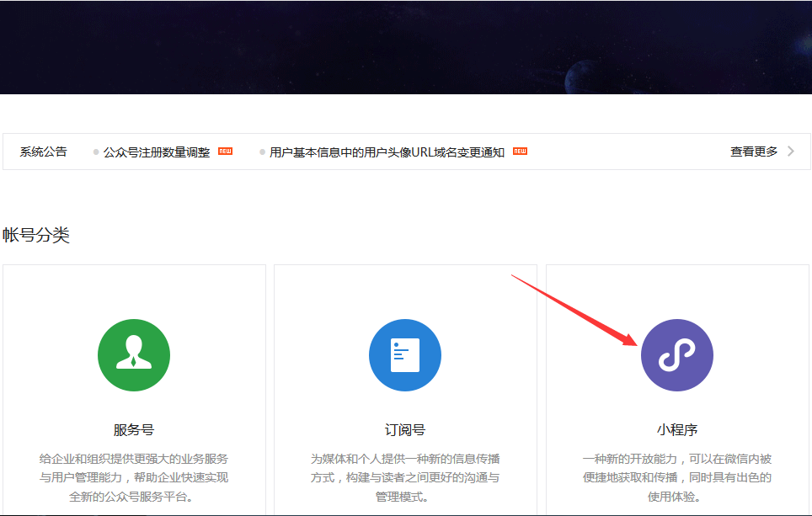The image size is (812, 516).
Task: Click the 服务号 description starting 给企业和组织
Action: pos(134,478)
